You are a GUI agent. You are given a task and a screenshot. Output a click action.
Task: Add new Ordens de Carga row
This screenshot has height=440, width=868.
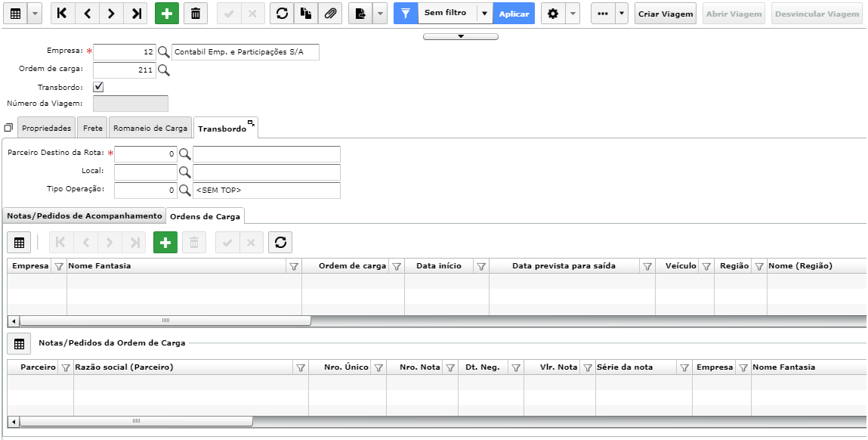165,242
